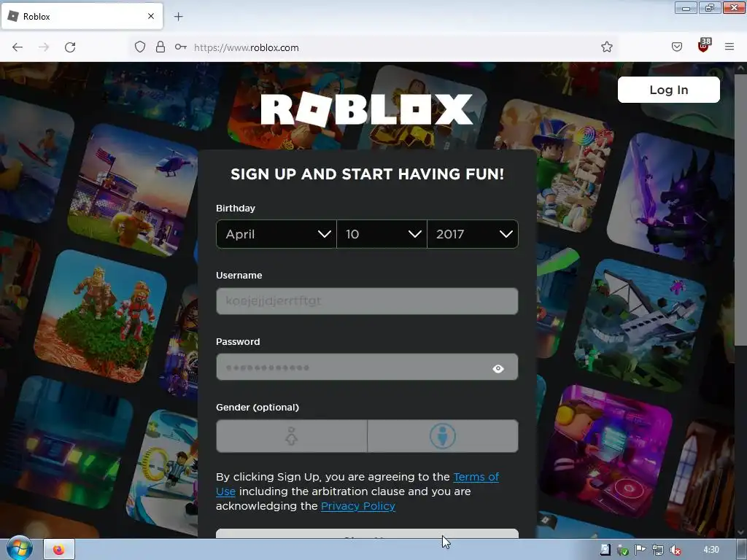
Task: Open a new browser tab
Action: point(178,17)
